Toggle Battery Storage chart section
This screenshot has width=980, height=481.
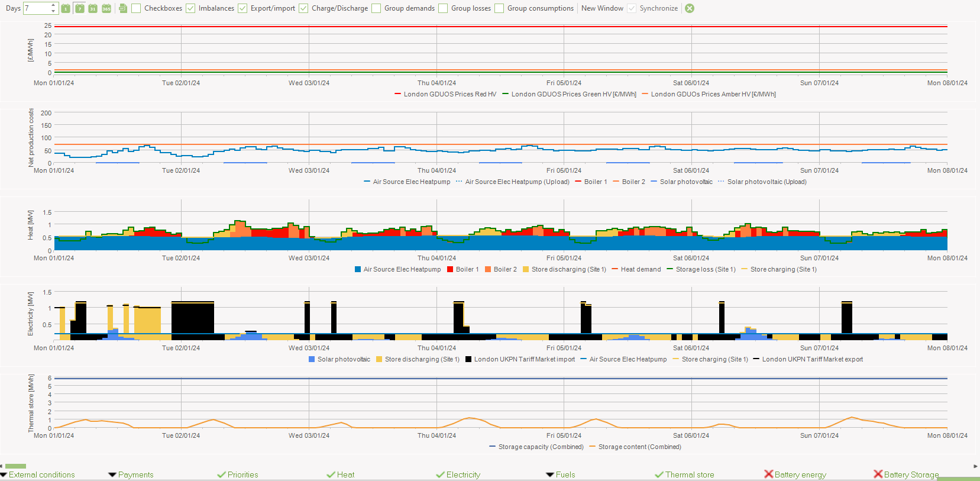tap(907, 474)
